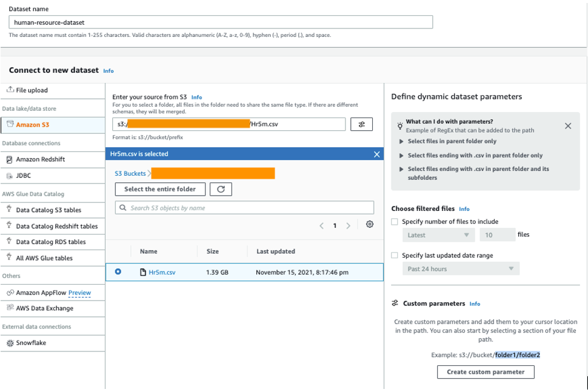
Task: Click the lightbulb tip icon
Action: point(400,125)
